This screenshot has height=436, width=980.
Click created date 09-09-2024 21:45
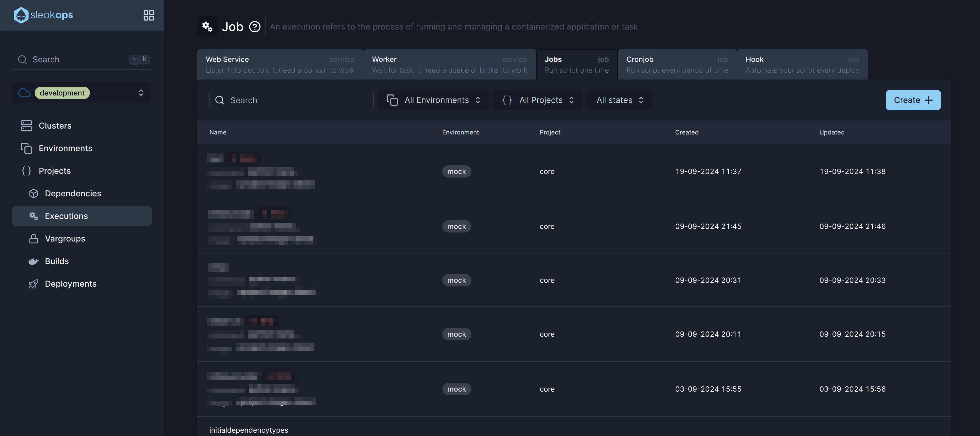(x=708, y=227)
